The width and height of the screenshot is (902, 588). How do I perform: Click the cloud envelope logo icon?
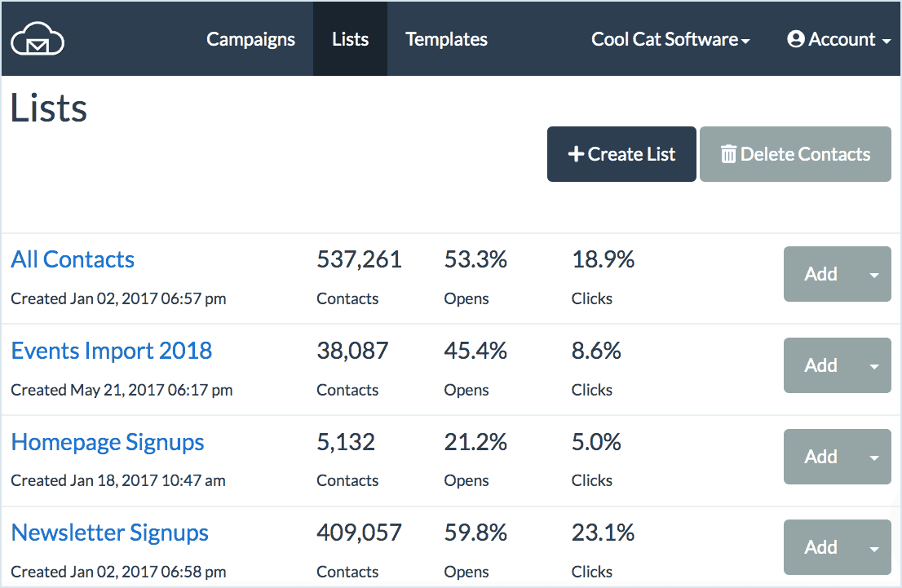[x=38, y=38]
